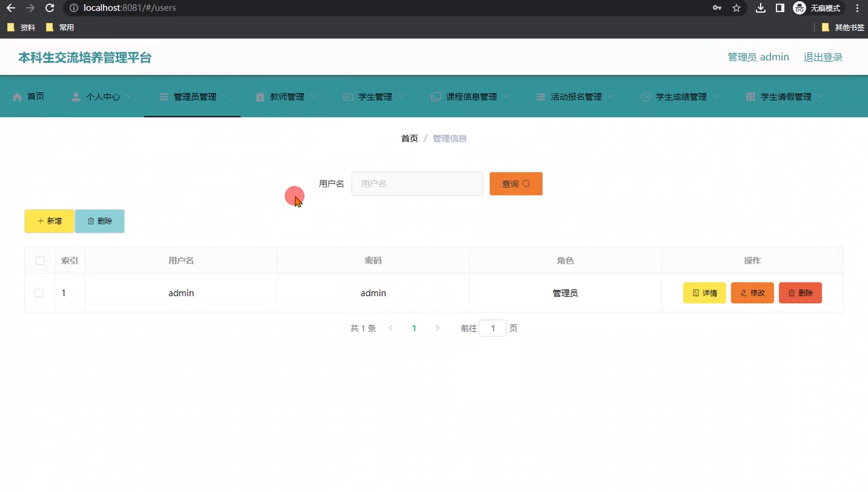Image resolution: width=868 pixels, height=492 pixels.
Task: Click the copy icon beside 课程信息管理
Action: pyautogui.click(x=436, y=96)
